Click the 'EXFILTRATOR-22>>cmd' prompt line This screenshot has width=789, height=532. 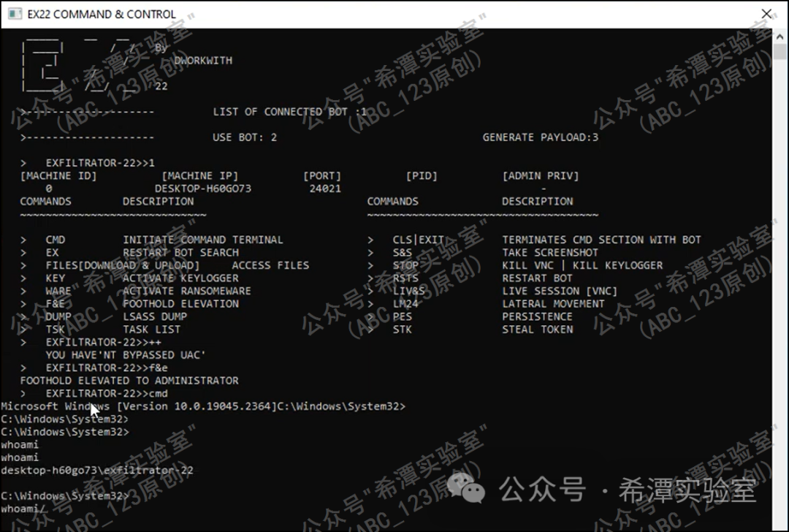pos(107,394)
